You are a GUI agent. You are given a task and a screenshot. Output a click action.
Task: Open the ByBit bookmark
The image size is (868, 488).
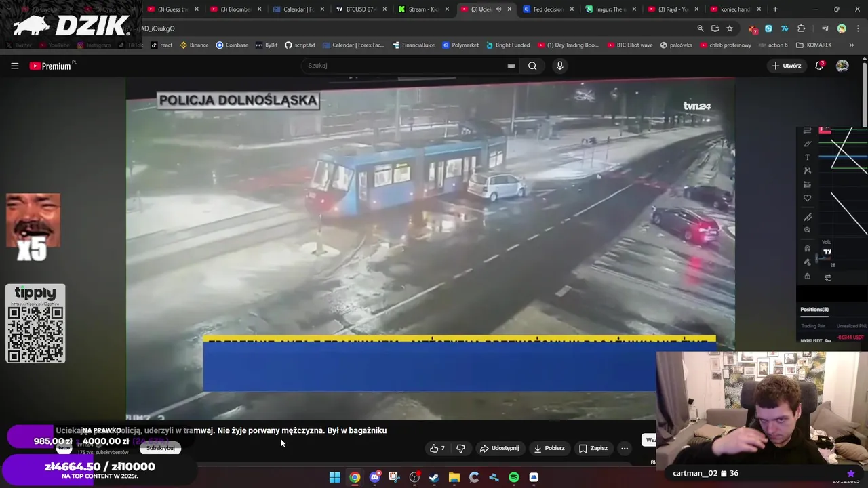tap(267, 45)
